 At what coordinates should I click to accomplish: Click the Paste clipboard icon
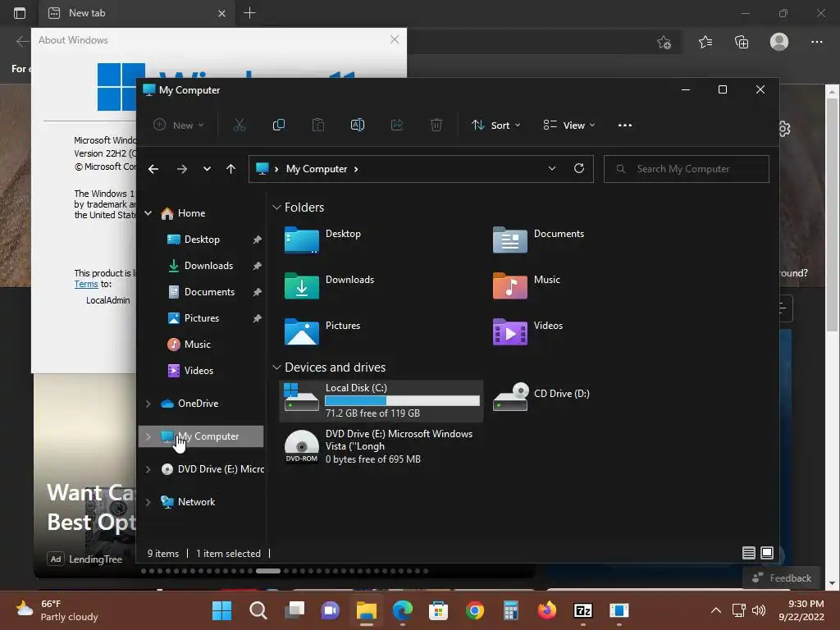coord(318,125)
